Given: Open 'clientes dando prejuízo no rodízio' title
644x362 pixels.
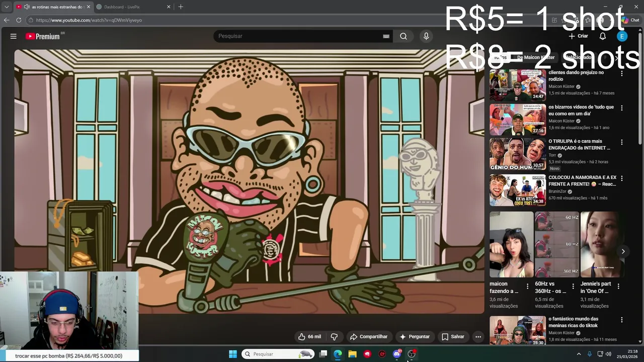Looking at the screenshot, I should tap(576, 76).
